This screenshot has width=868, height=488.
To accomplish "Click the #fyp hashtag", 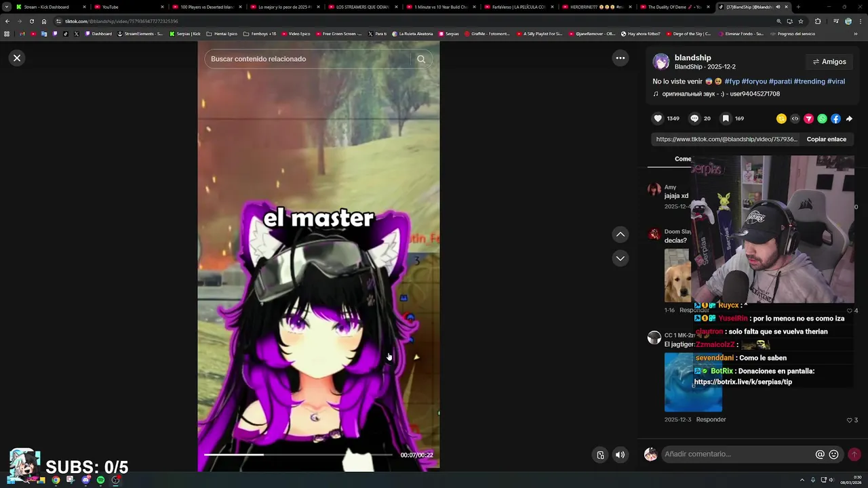I will click(732, 81).
